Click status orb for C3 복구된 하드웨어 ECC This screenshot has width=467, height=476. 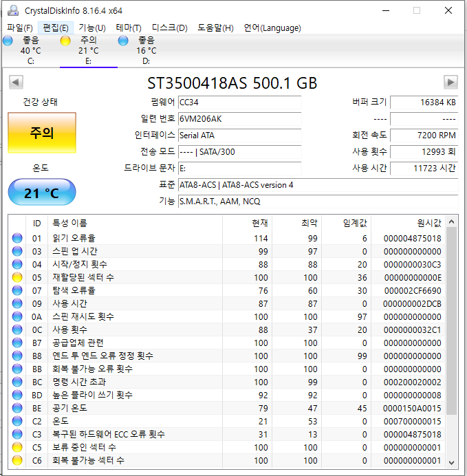(17, 434)
